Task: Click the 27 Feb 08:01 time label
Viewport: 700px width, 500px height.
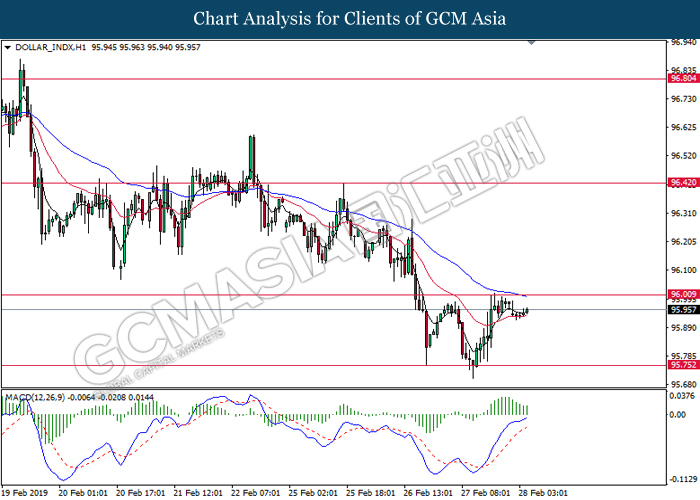Action: (x=486, y=493)
